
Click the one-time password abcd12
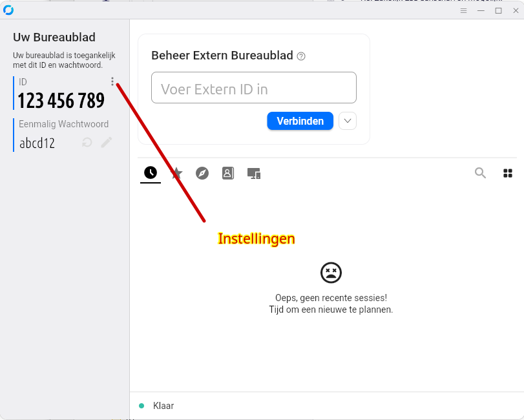(x=37, y=143)
